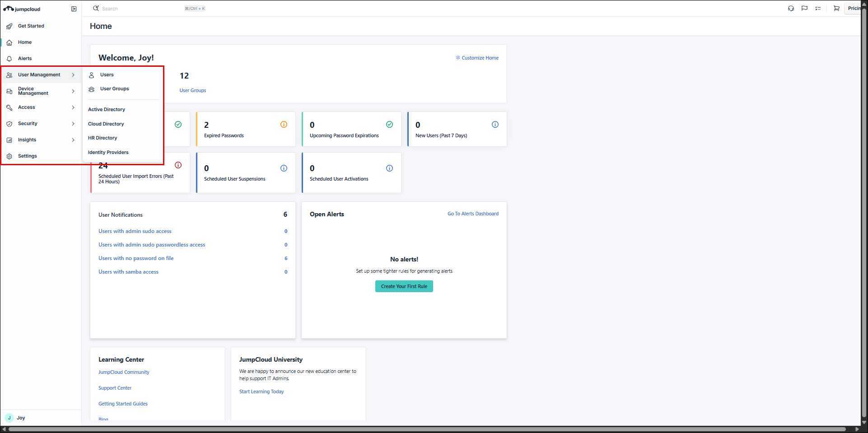This screenshot has width=868, height=433.
Task: Click the Expired Passwords warning info icon
Action: click(284, 125)
